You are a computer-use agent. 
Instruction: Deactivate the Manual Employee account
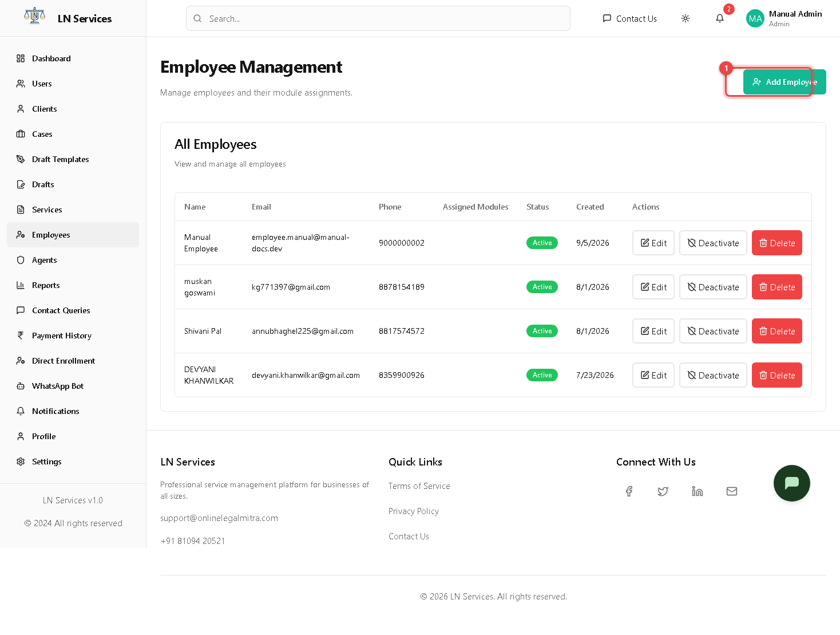coord(713,243)
